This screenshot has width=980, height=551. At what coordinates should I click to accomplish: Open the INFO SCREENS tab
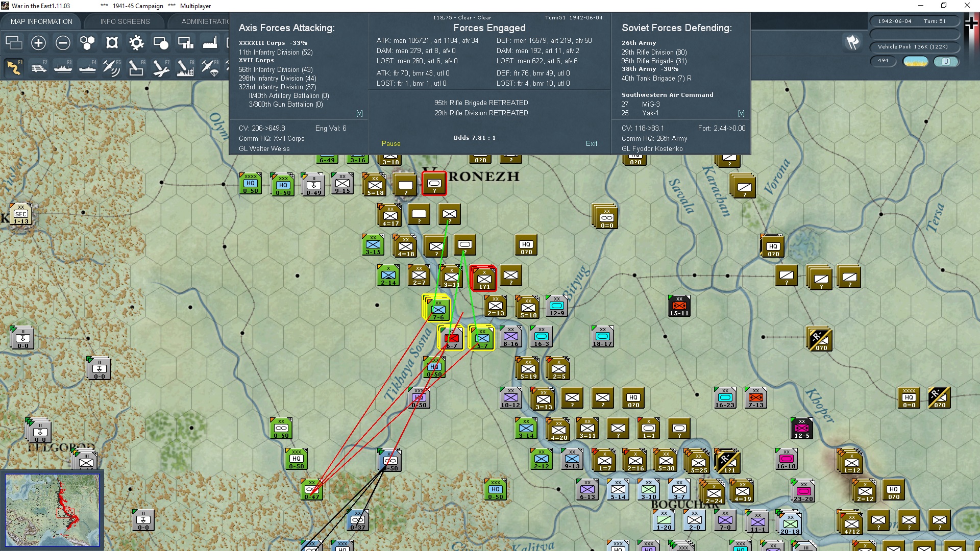pyautogui.click(x=125, y=21)
